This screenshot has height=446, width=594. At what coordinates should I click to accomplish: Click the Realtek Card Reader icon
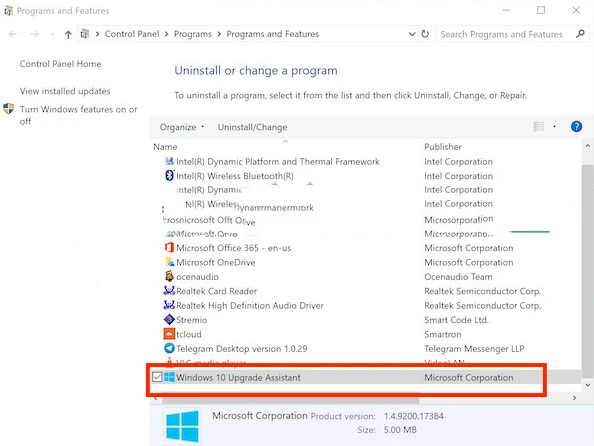169,291
